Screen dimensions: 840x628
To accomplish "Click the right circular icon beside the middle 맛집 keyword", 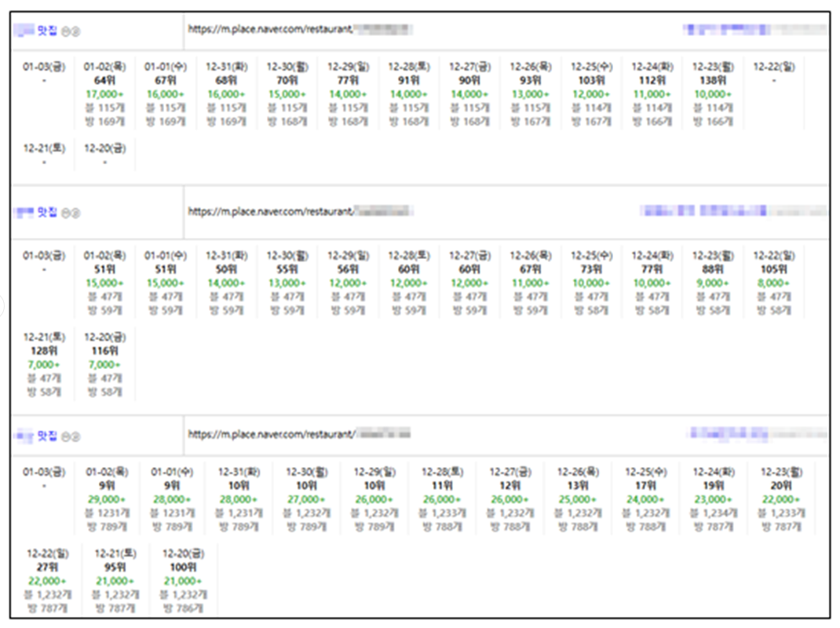I will tap(75, 214).
